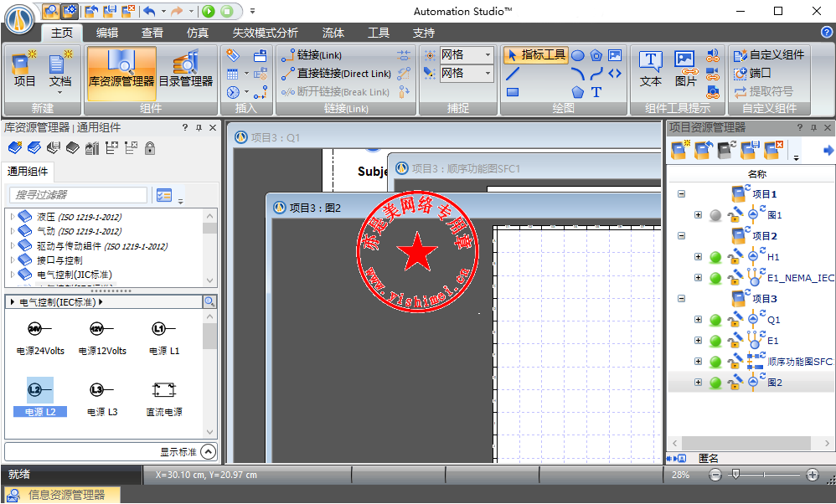Open the 流体 ribbon tab
The image size is (836, 504).
coord(333,33)
